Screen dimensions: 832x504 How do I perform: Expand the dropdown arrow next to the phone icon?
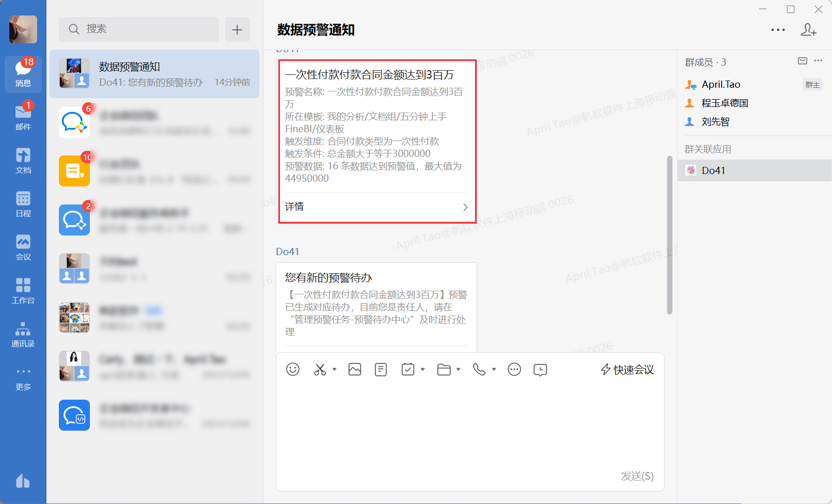click(x=494, y=369)
